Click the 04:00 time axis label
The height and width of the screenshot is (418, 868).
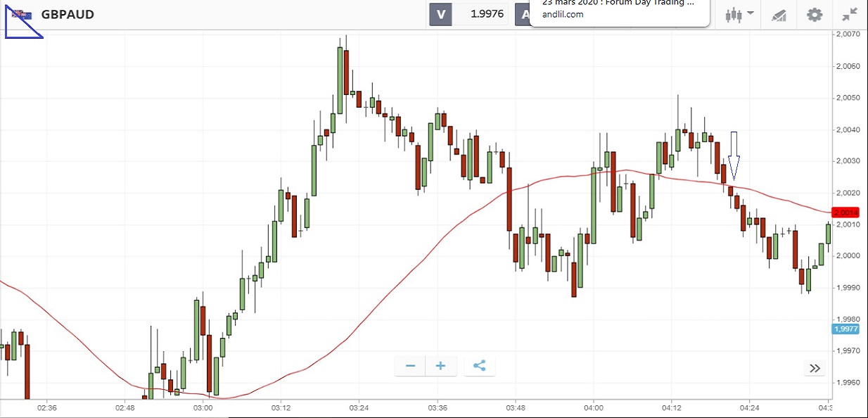coord(594,407)
